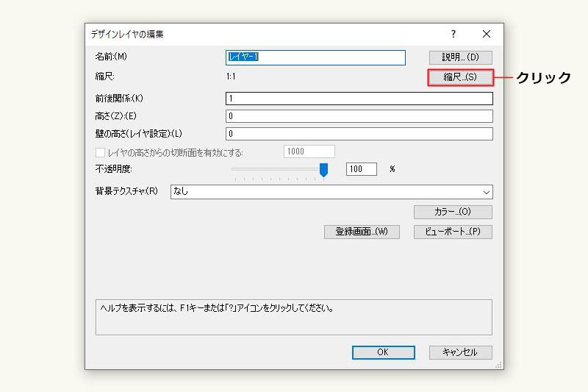Click the 高さ(Z) elevation input field
Viewport: 588px width, 392px height.
click(x=359, y=116)
